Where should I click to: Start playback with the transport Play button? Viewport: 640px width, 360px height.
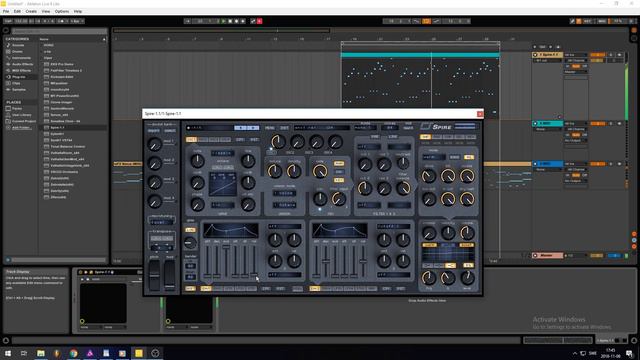pyautogui.click(x=223, y=21)
